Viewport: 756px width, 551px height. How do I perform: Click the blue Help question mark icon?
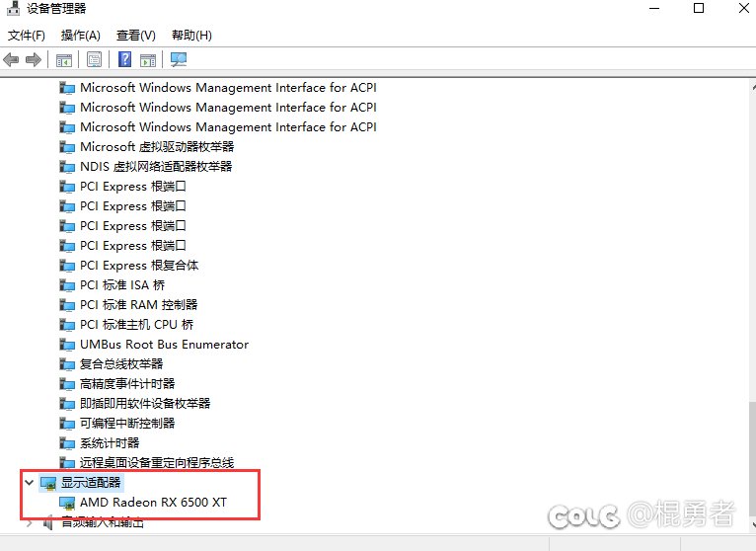[125, 60]
